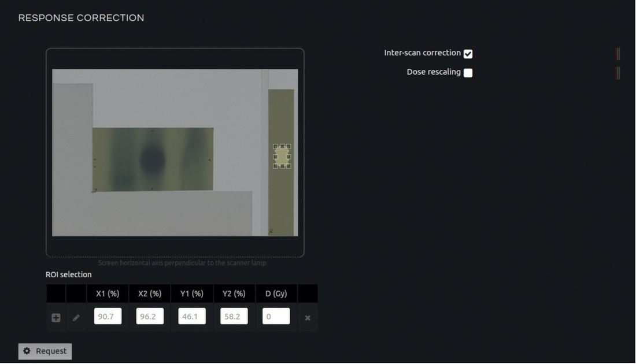Click the Request button
Image resolution: width=636 pixels, height=364 pixels.
coord(45,351)
